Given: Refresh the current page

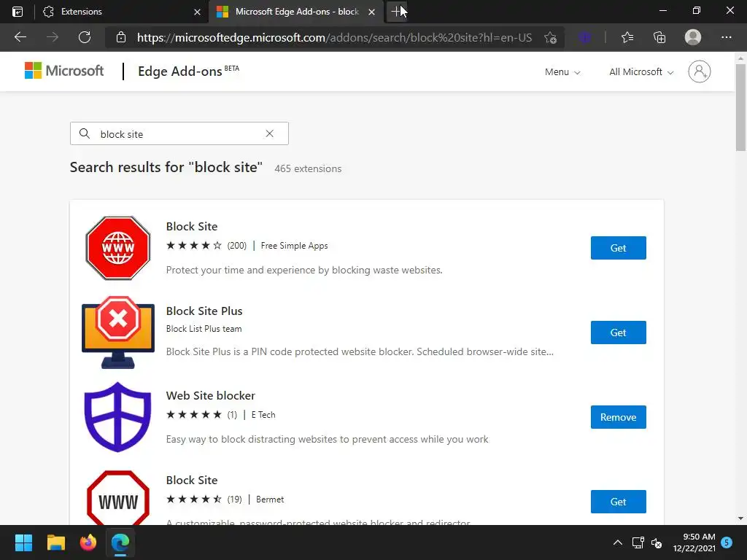Looking at the screenshot, I should pos(85,37).
